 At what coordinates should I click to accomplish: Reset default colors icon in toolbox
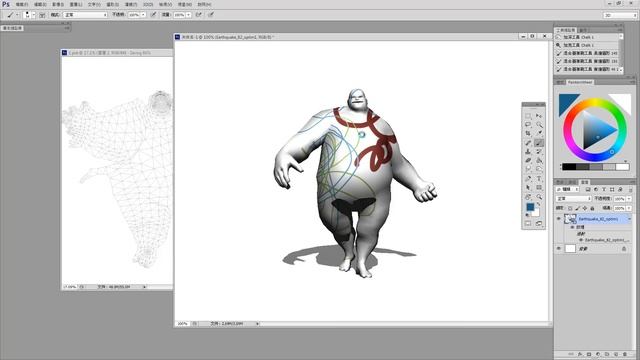(x=527, y=215)
